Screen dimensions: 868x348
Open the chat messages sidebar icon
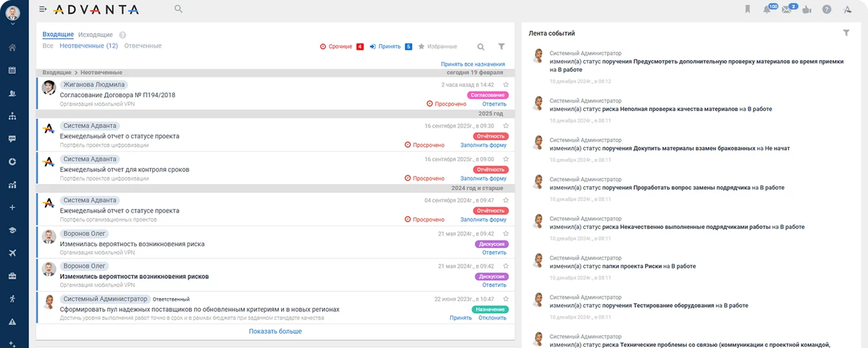pyautogui.click(x=12, y=139)
